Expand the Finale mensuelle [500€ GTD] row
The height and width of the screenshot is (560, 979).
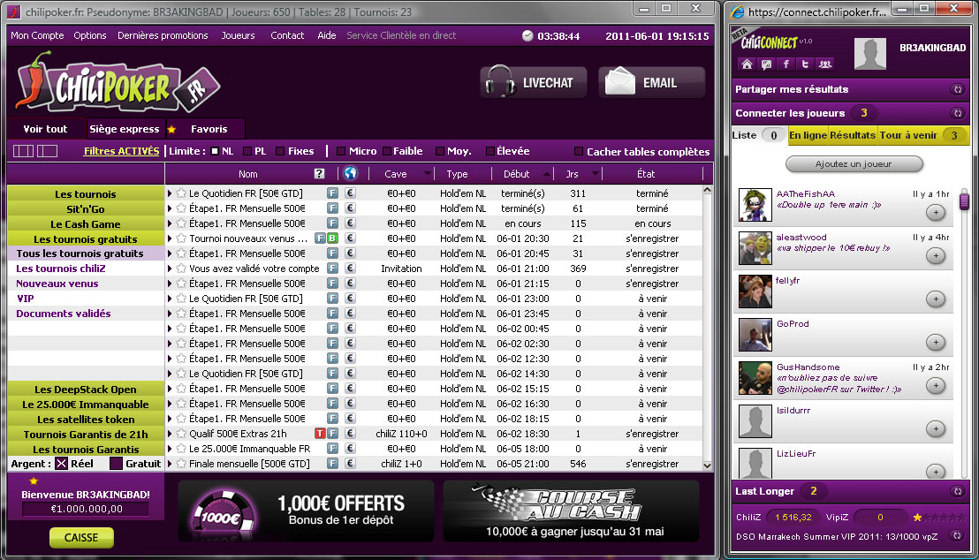(x=170, y=463)
